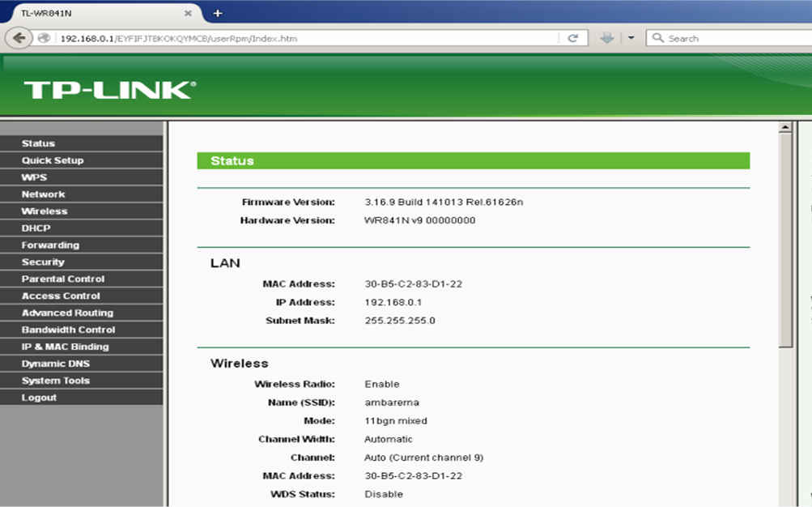Screen dimensions: 812x507
Task: Click the scrollbar up arrow
Action: (x=784, y=126)
